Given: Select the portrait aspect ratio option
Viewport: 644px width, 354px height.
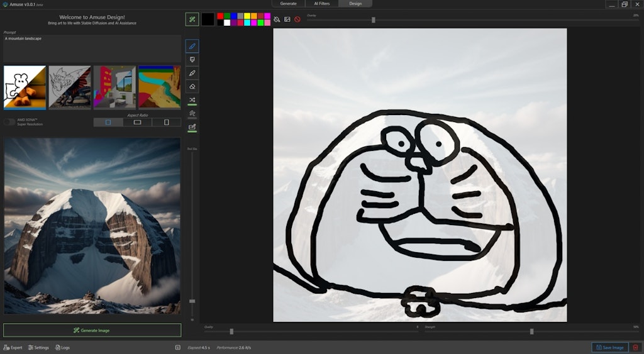Looking at the screenshot, I should pyautogui.click(x=166, y=122).
